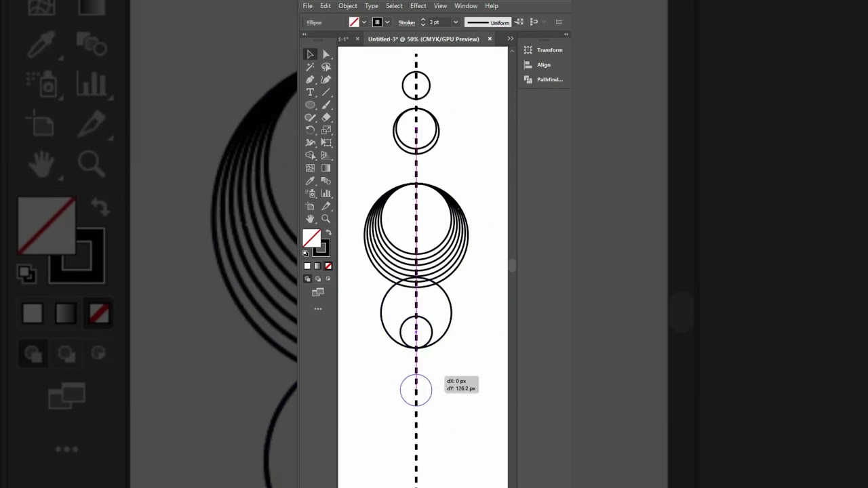868x488 pixels.
Task: Open the Select menu
Action: point(394,6)
